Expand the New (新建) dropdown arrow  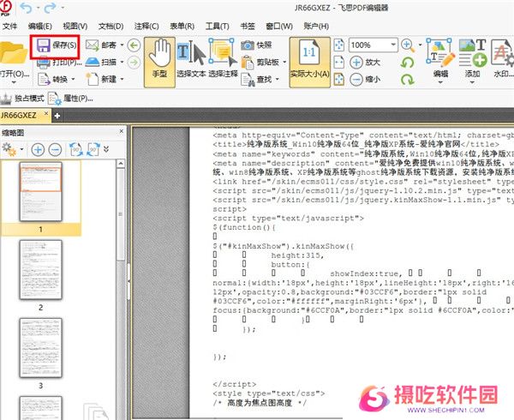coord(122,79)
